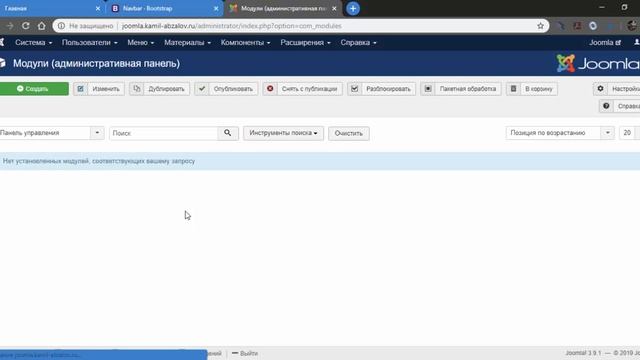Click the Joomla site preview link
Screen dimensions: 640x360
click(x=605, y=42)
